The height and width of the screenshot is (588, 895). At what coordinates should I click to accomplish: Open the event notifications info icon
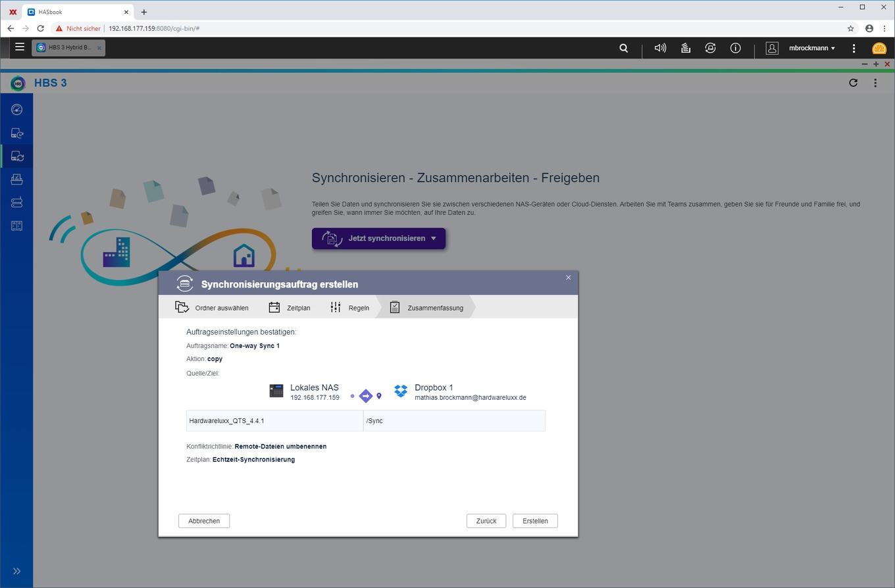tap(735, 48)
